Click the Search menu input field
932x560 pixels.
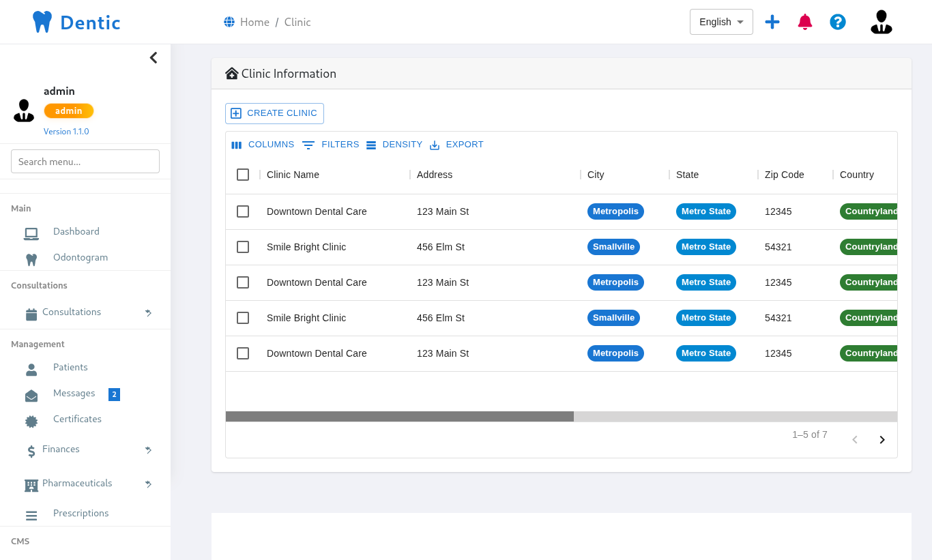point(85,162)
